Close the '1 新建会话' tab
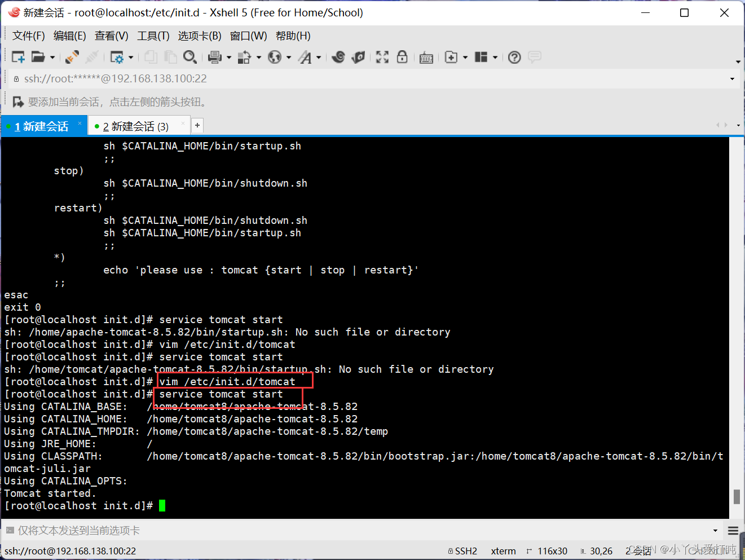745x560 pixels. [x=80, y=123]
